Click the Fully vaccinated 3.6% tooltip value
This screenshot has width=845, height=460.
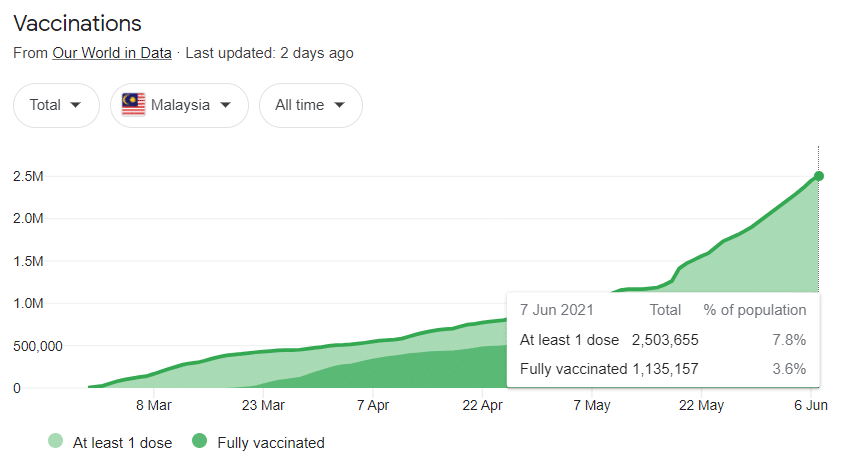click(x=789, y=369)
